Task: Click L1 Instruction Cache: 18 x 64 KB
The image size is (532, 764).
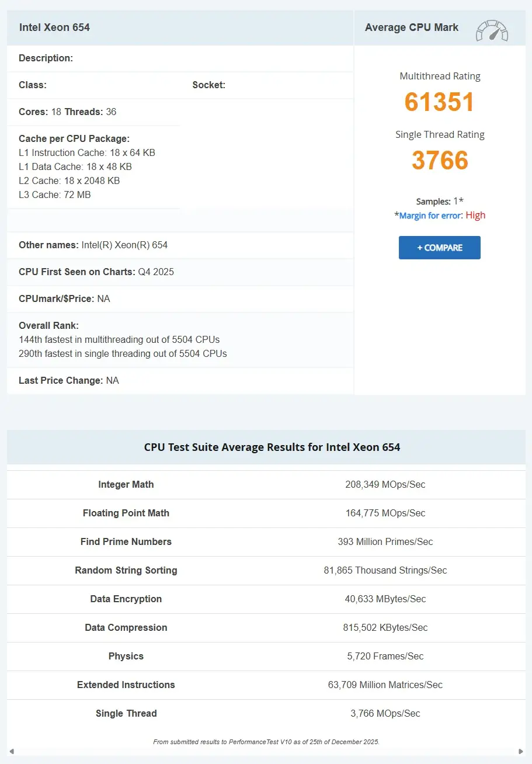Action: tap(87, 153)
